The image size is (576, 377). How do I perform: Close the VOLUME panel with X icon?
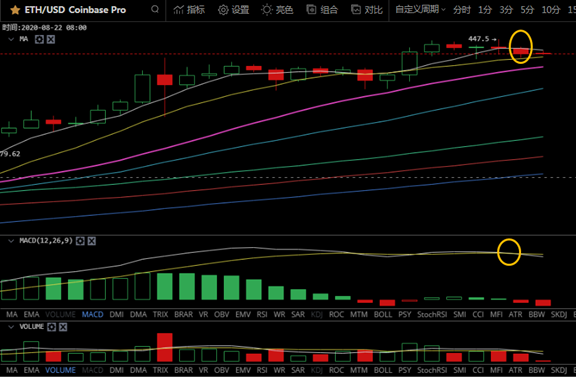[63, 327]
